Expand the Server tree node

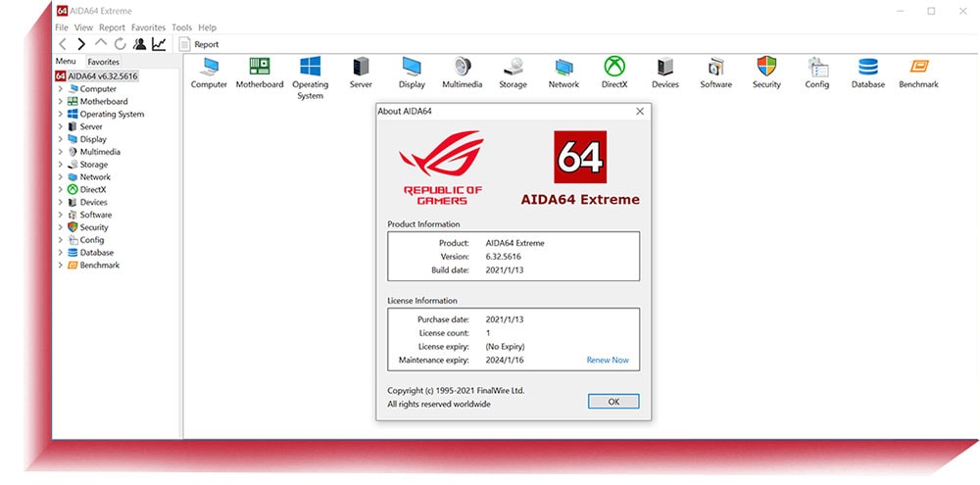[61, 126]
